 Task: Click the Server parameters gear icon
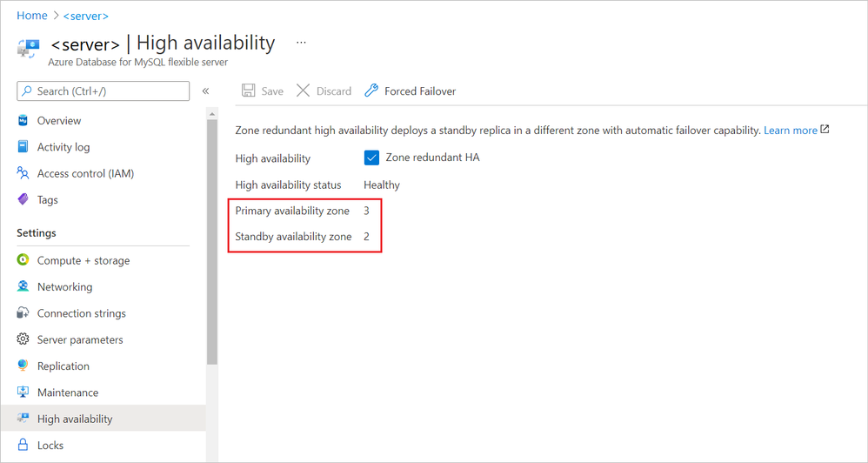point(23,339)
